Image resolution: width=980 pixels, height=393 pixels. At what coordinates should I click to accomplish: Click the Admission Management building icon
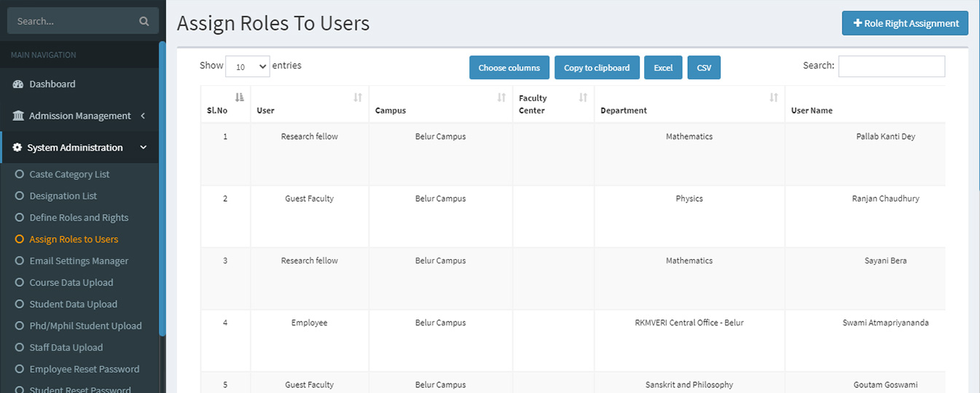[18, 116]
